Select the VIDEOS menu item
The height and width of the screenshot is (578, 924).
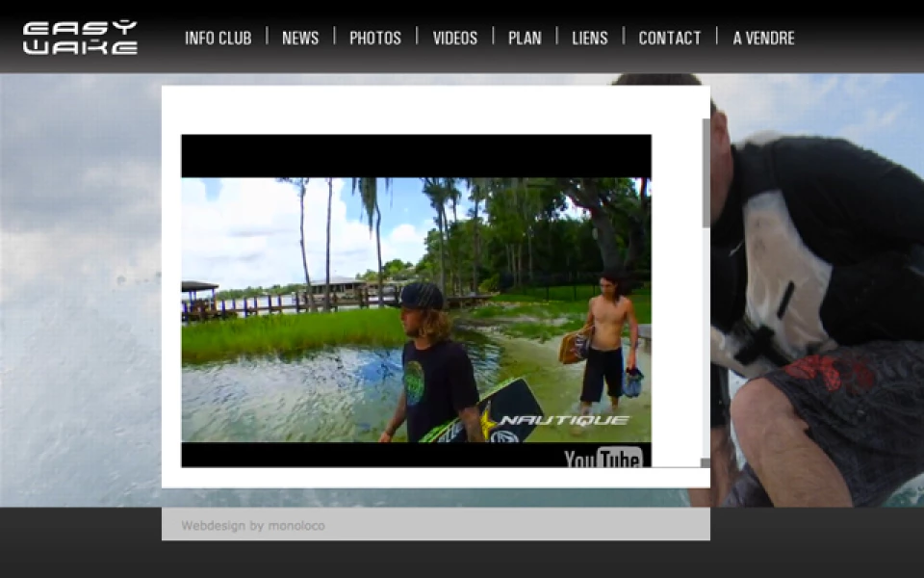tap(455, 39)
